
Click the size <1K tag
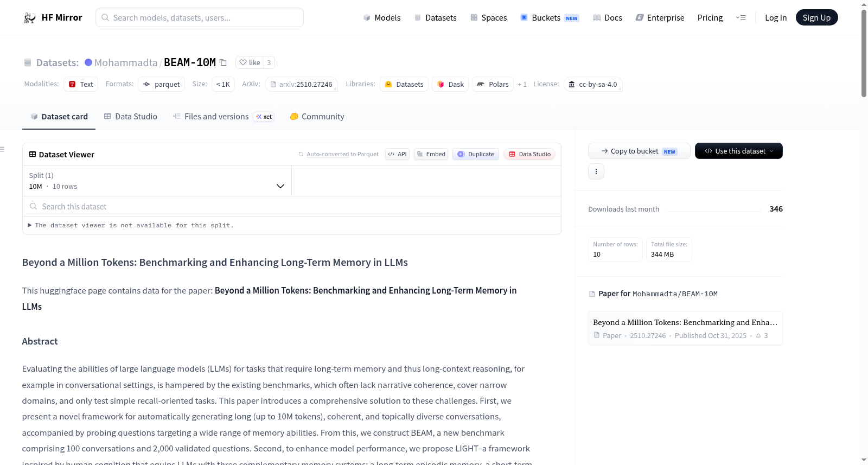coord(223,84)
